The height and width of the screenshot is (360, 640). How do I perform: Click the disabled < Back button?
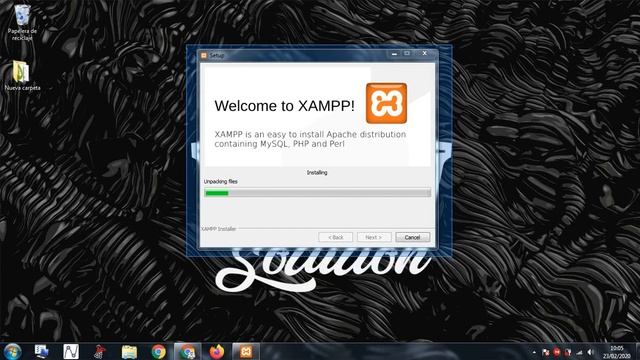point(336,237)
